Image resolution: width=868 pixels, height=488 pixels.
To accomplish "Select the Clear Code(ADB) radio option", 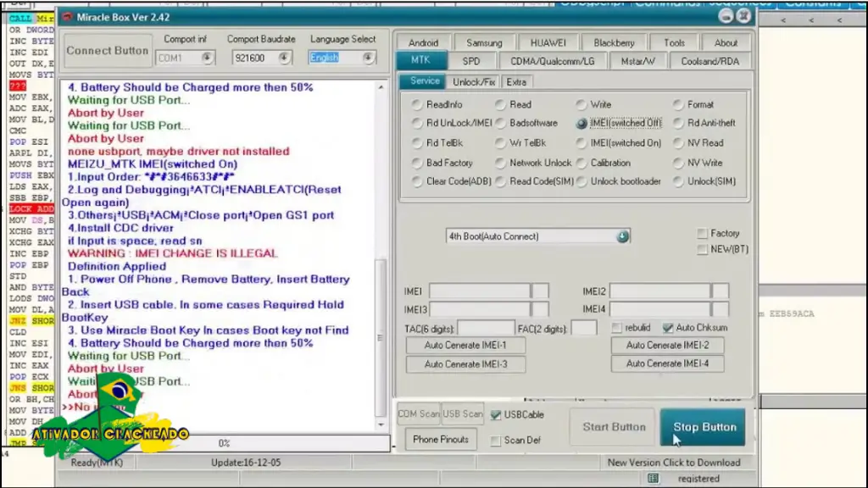I will tap(417, 181).
